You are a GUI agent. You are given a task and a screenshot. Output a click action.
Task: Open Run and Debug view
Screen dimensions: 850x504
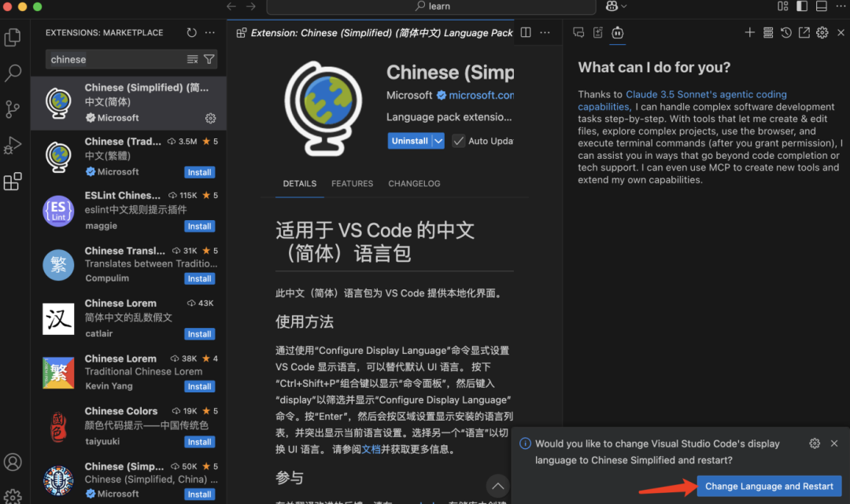point(13,145)
